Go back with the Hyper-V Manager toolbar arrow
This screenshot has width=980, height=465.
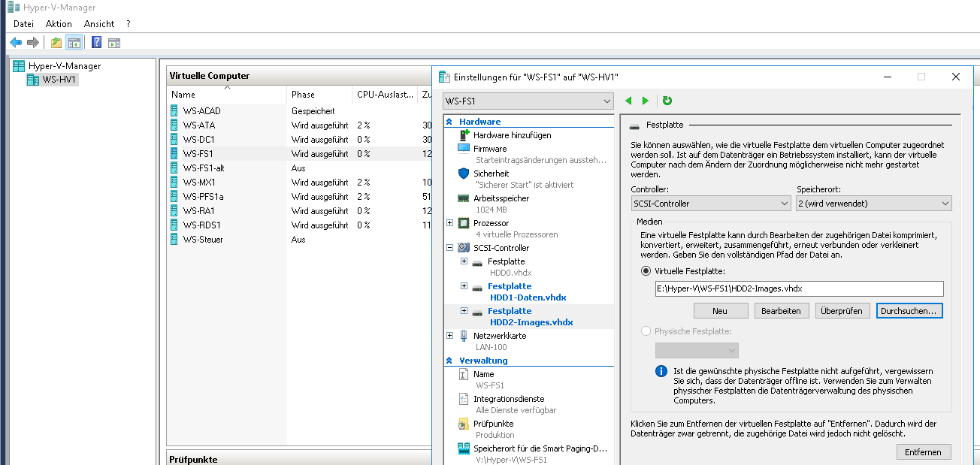tap(16, 42)
